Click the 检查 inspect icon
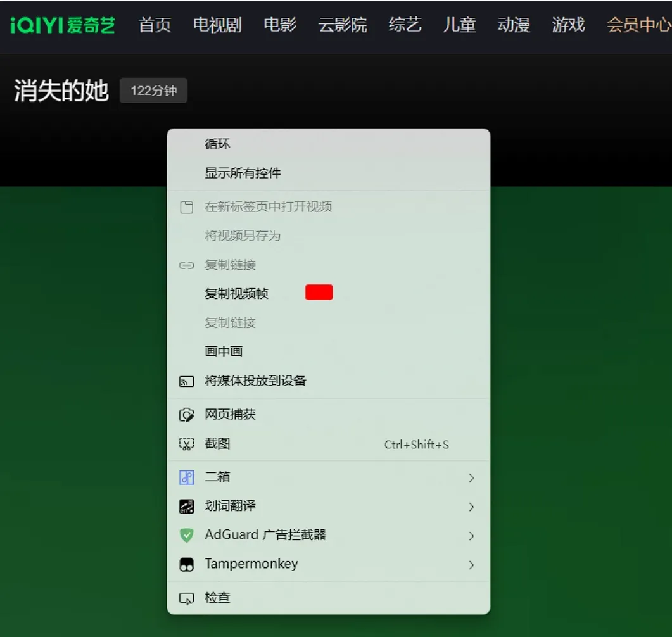 (x=186, y=598)
